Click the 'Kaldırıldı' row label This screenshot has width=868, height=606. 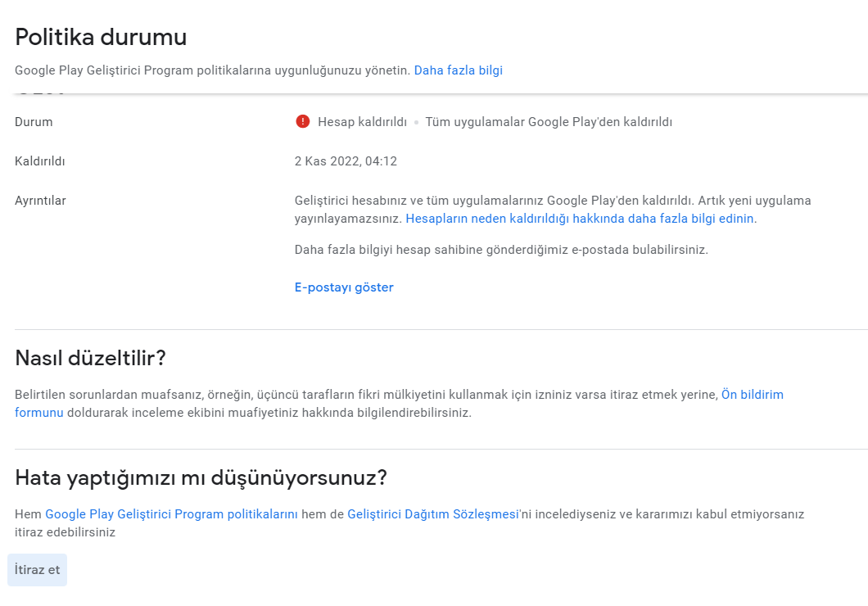pyautogui.click(x=40, y=161)
